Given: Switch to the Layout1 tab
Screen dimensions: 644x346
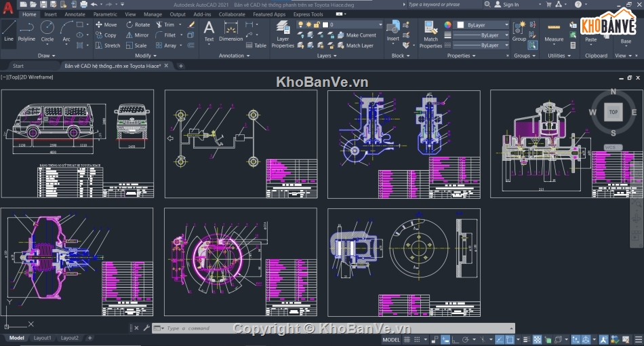Looking at the screenshot, I should [42, 338].
